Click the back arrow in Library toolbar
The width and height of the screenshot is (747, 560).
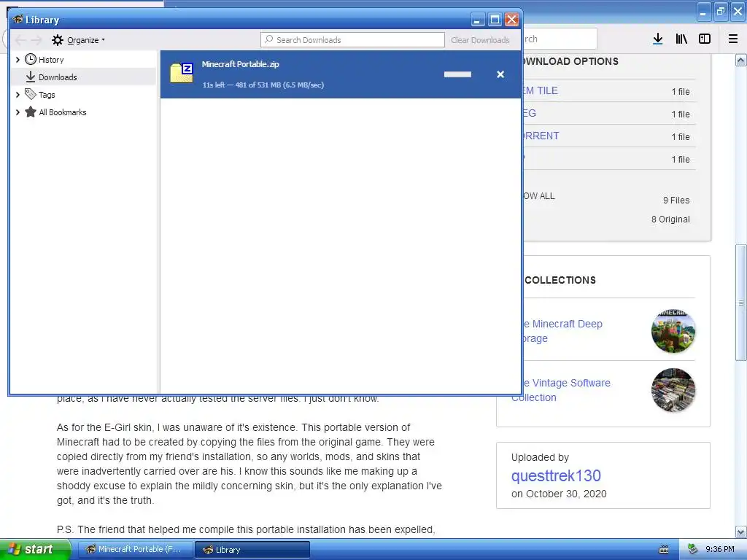[x=20, y=40]
